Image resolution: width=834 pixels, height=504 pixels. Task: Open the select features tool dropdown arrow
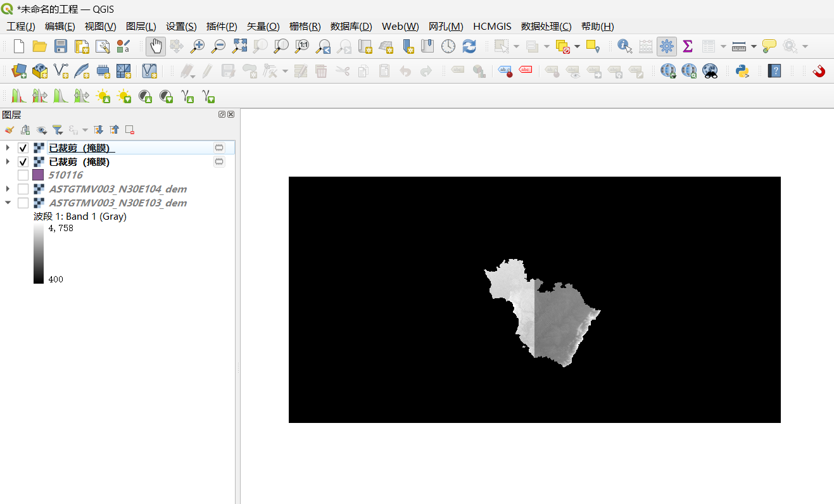pyautogui.click(x=516, y=46)
